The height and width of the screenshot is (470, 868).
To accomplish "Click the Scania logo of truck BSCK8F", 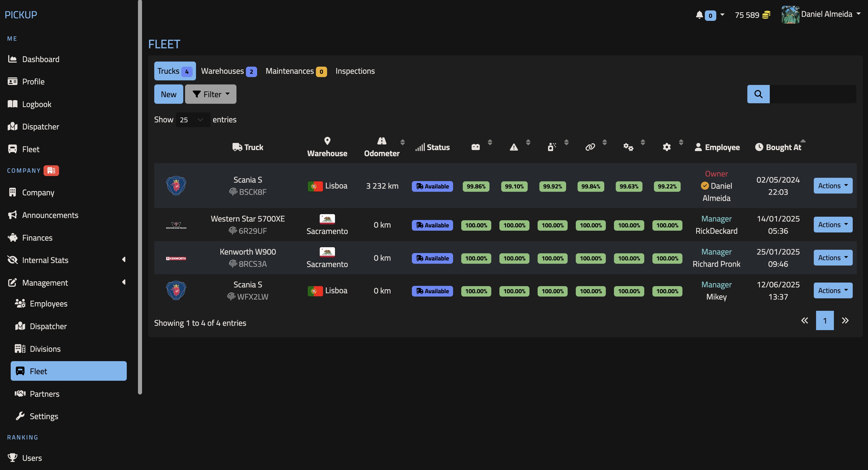I will (x=176, y=186).
